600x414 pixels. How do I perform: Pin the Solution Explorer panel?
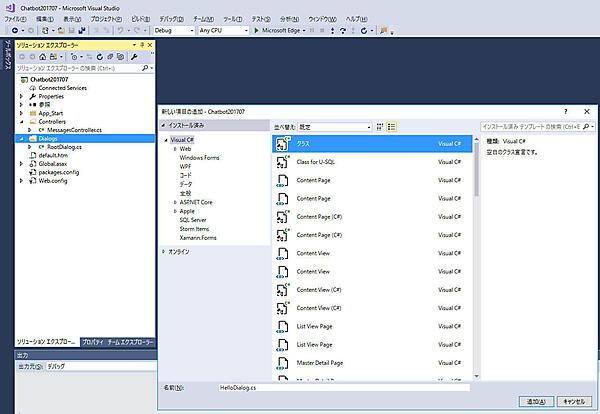point(141,45)
